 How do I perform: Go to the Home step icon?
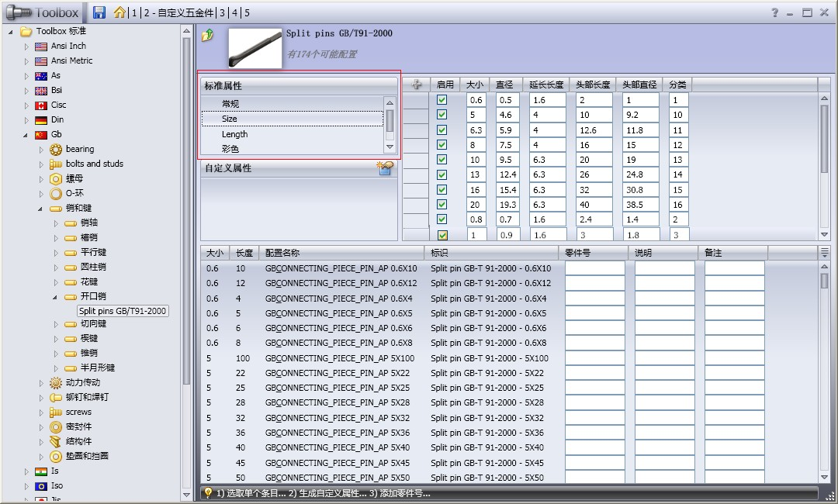(119, 12)
